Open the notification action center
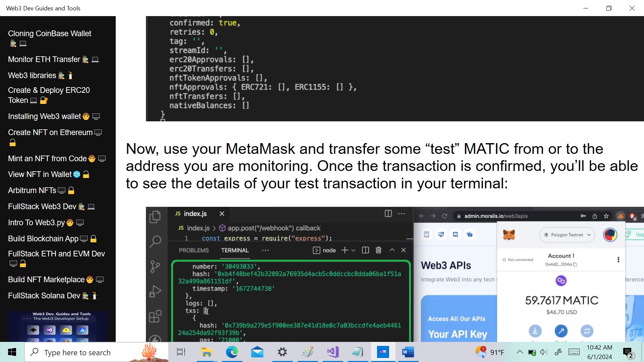644x362 pixels. coord(628,352)
